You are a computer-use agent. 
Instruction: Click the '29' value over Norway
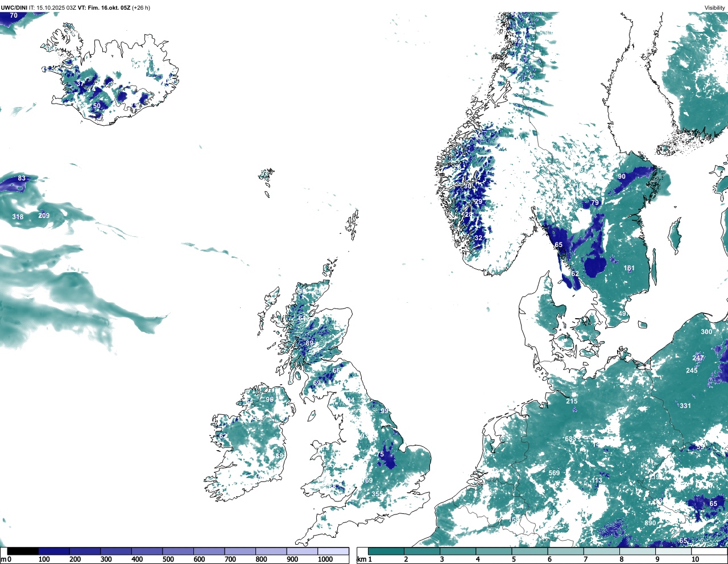tap(478, 201)
